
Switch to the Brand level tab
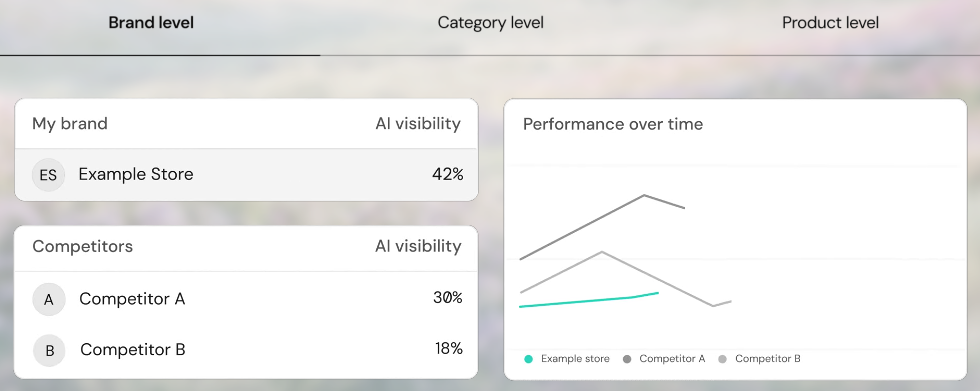tap(151, 23)
